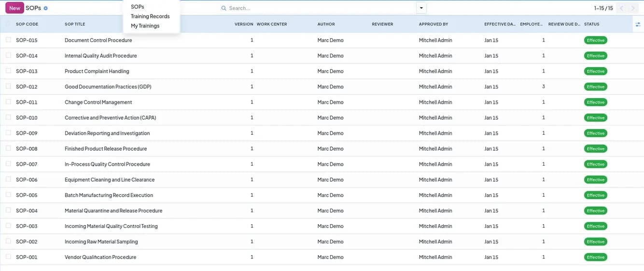The image size is (644, 271).
Task: Tick the checkbox for SOP-007
Action: (x=8, y=164)
